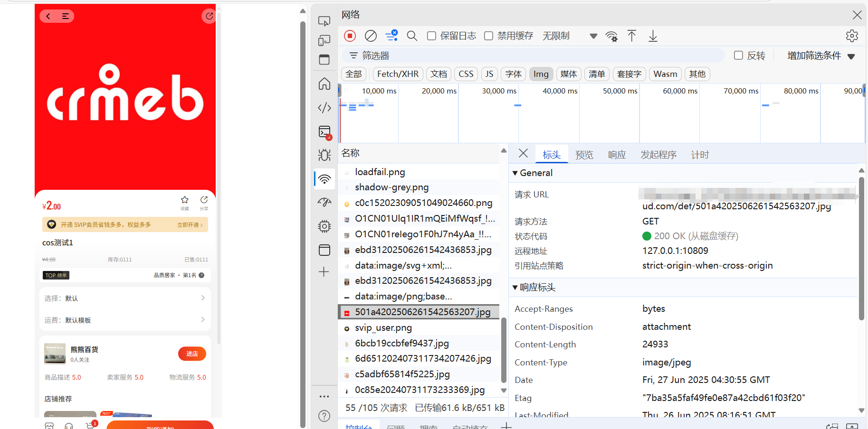The height and width of the screenshot is (429, 868).
Task: Select the Wasm filter type
Action: tap(665, 74)
